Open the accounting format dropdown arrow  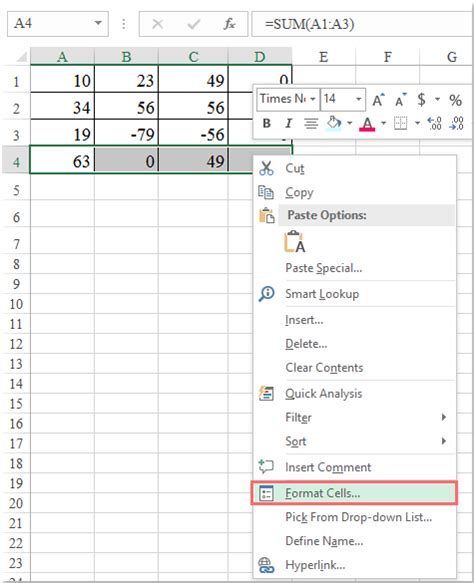point(438,99)
